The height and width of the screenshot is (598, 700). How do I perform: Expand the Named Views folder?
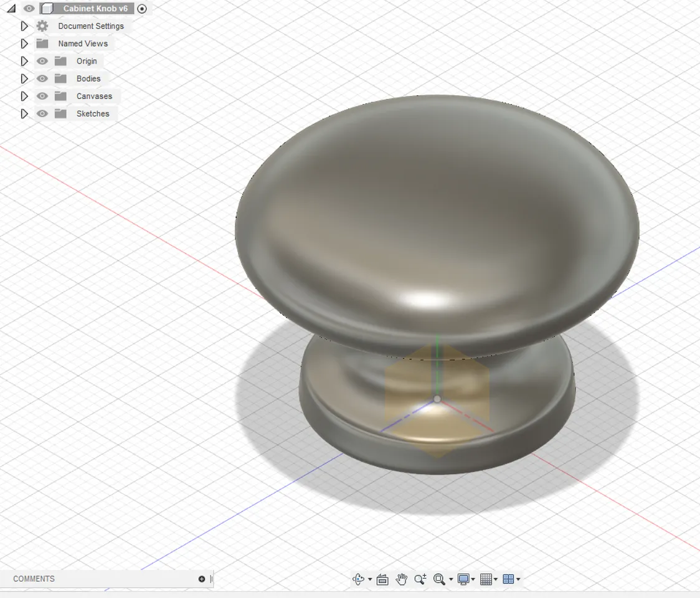click(x=25, y=44)
